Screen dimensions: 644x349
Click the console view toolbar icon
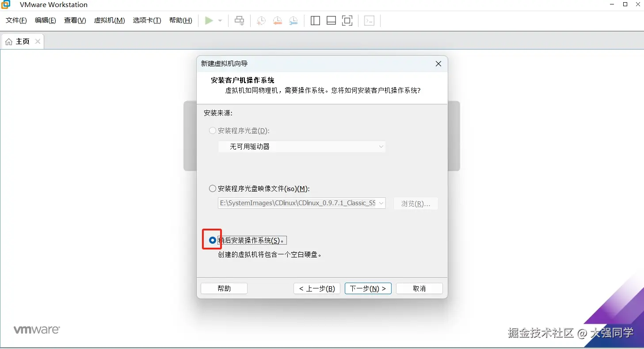(x=369, y=20)
